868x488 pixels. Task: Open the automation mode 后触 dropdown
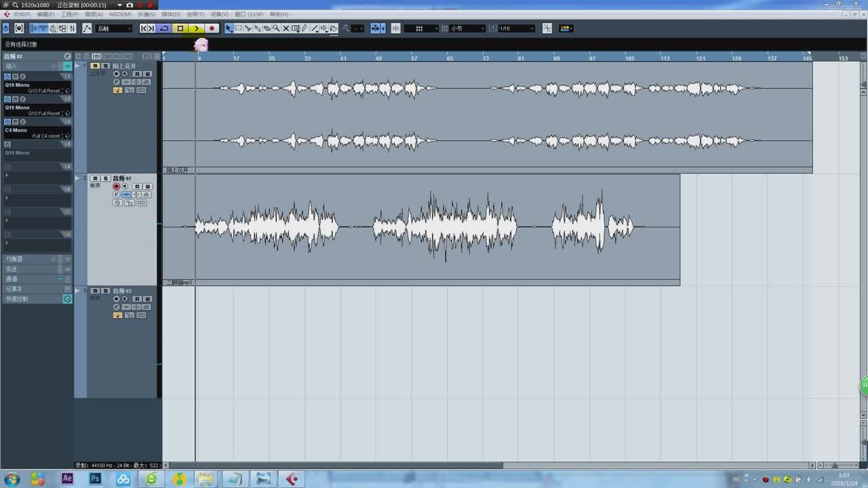click(x=113, y=28)
